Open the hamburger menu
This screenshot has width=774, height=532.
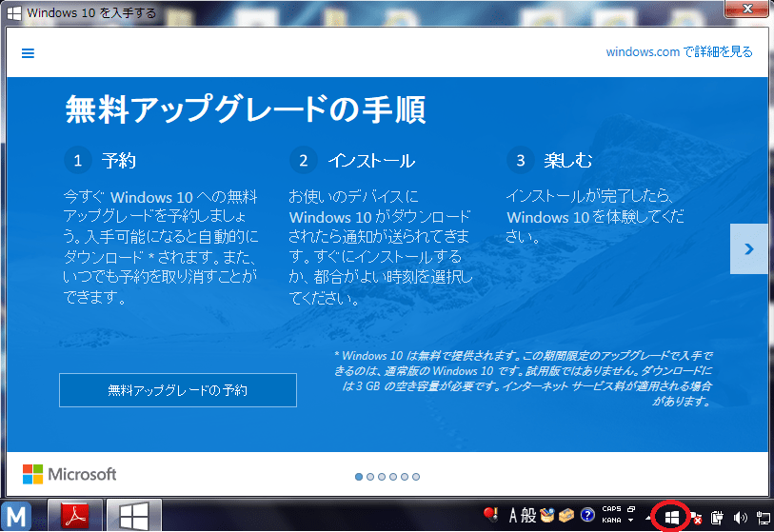click(29, 53)
